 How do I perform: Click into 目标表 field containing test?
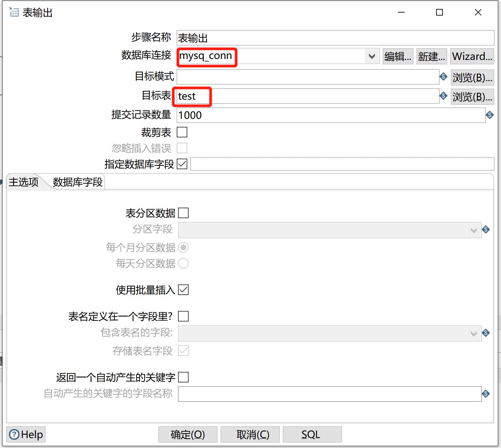pos(308,96)
